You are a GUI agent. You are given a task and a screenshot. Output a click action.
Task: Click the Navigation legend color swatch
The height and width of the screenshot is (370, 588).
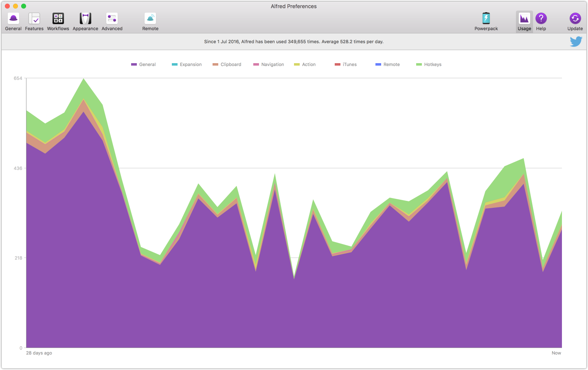pos(256,64)
